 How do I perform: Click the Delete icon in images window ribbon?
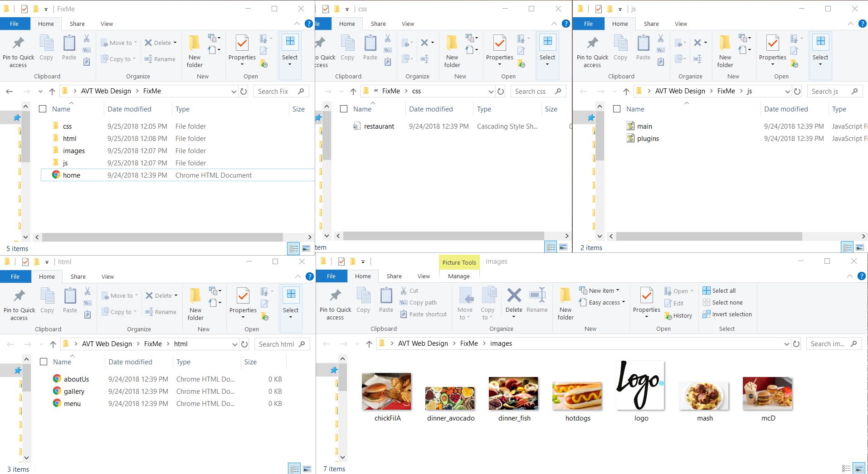coord(514,295)
